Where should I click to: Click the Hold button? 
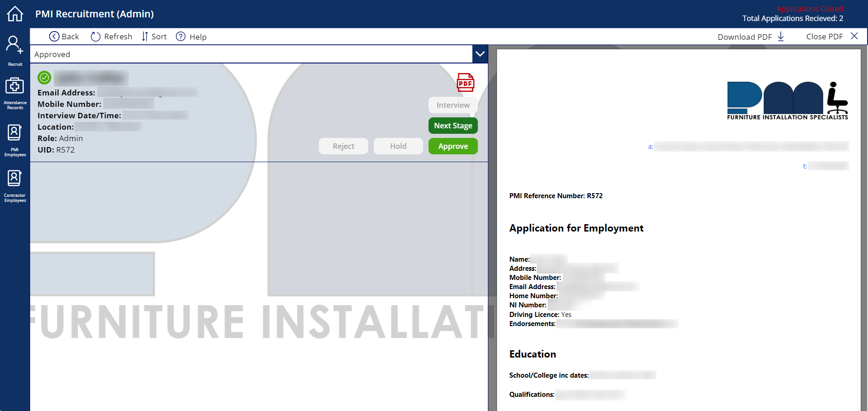(398, 146)
